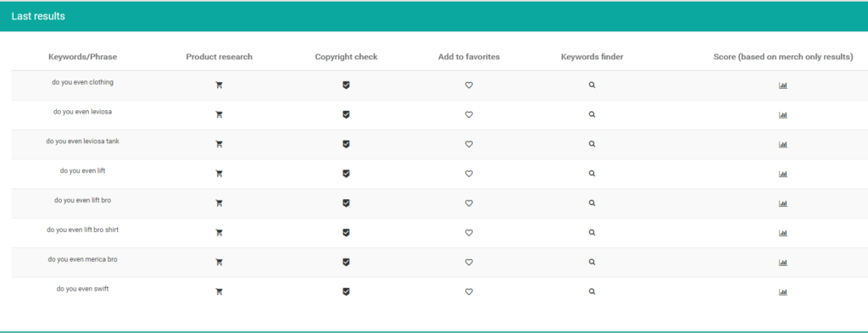Select the 'do you even lift bro' phrase
The image size is (868, 333).
click(82, 200)
